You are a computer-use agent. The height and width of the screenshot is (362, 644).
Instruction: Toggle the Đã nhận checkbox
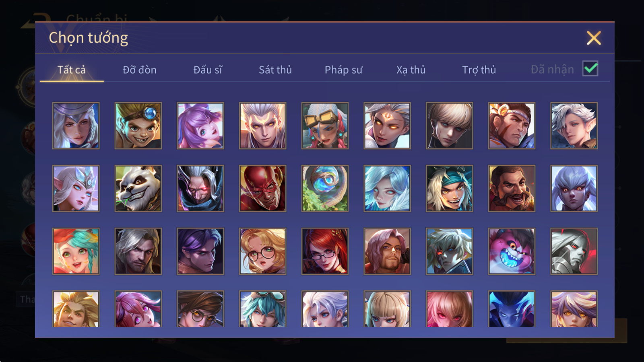click(x=590, y=69)
